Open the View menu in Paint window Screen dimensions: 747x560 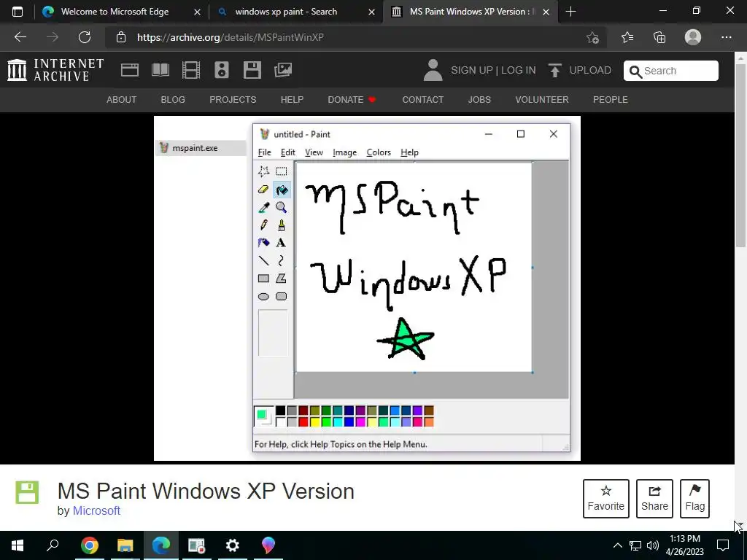point(314,152)
